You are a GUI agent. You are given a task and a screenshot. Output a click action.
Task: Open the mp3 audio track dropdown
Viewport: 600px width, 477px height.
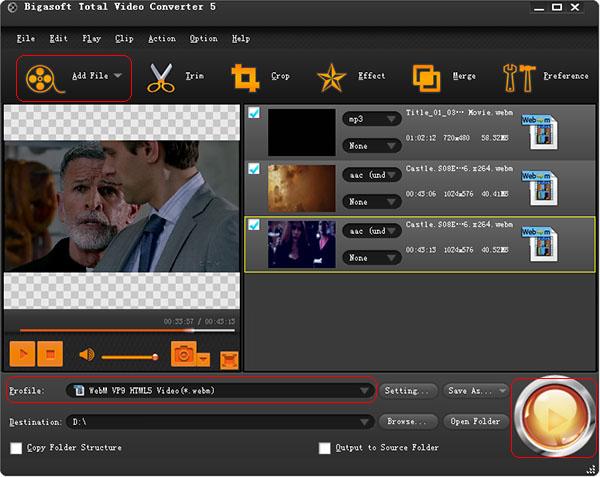click(372, 119)
